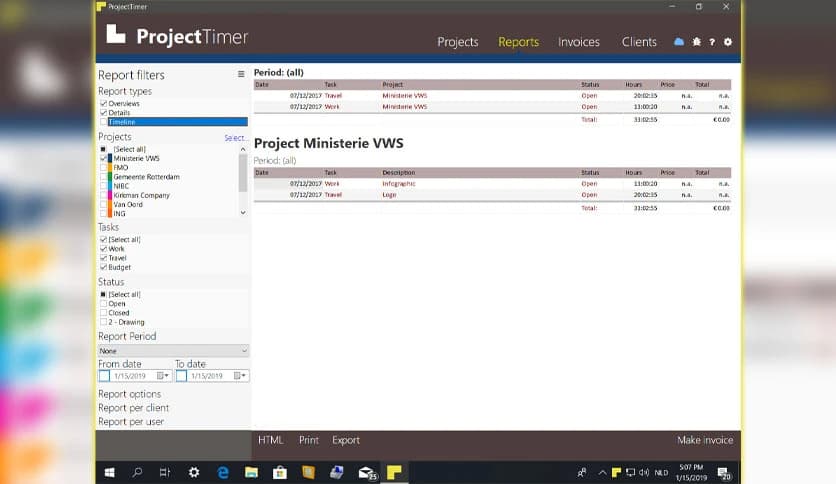Click the question mark help icon
The width and height of the screenshot is (836, 484).
pyautogui.click(x=711, y=42)
